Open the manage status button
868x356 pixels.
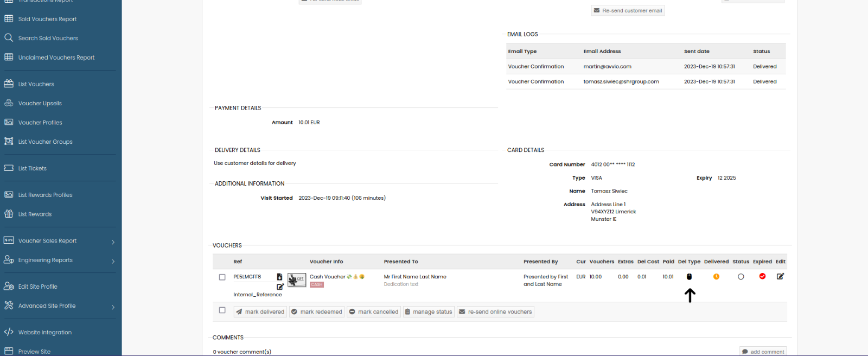click(429, 311)
